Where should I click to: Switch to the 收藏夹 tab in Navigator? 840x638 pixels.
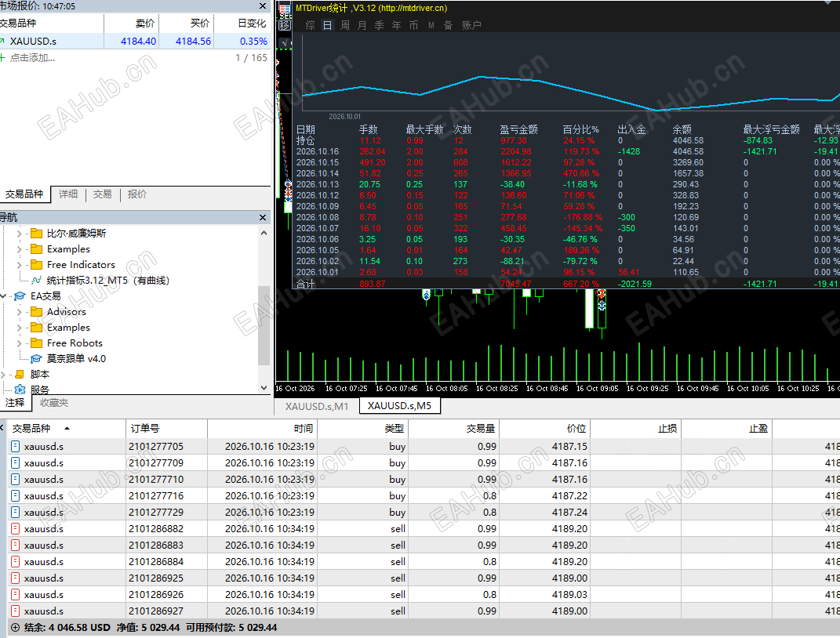coord(54,403)
